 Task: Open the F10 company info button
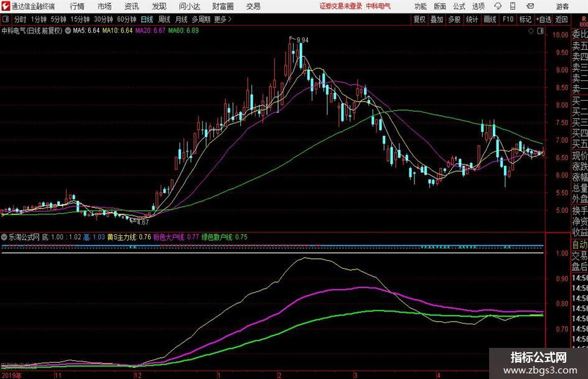[508, 19]
